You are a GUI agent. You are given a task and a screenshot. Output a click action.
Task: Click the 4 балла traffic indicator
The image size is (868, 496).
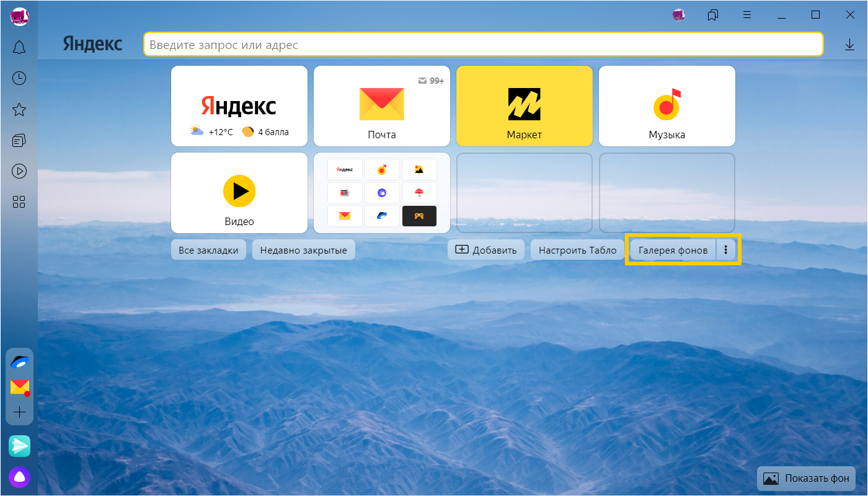coord(265,132)
